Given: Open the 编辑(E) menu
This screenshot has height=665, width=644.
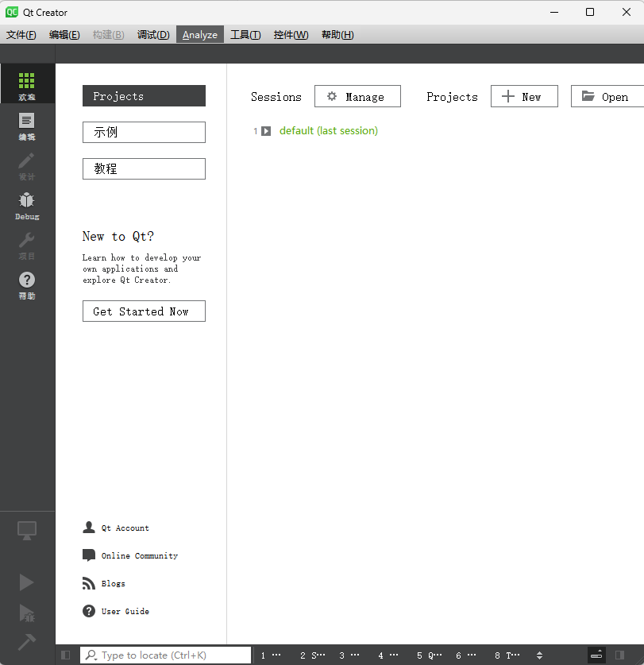Looking at the screenshot, I should pos(64,35).
